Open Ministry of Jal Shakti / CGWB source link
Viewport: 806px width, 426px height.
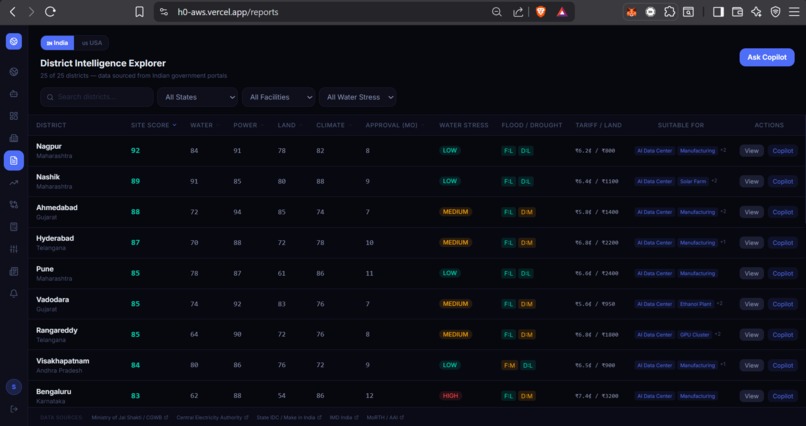pyautogui.click(x=131, y=418)
